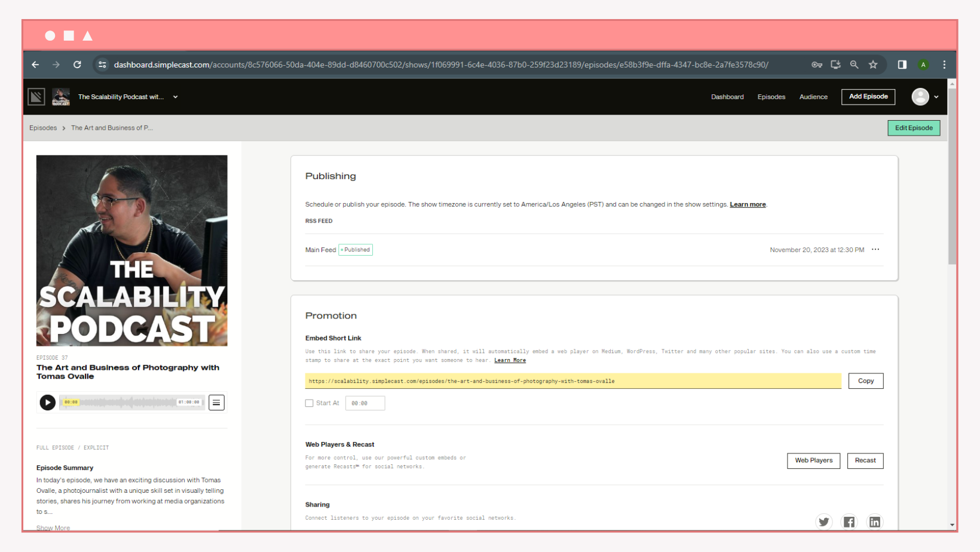Bookmark this page with the star icon
Image resolution: width=980 pixels, height=552 pixels.
pos(873,65)
